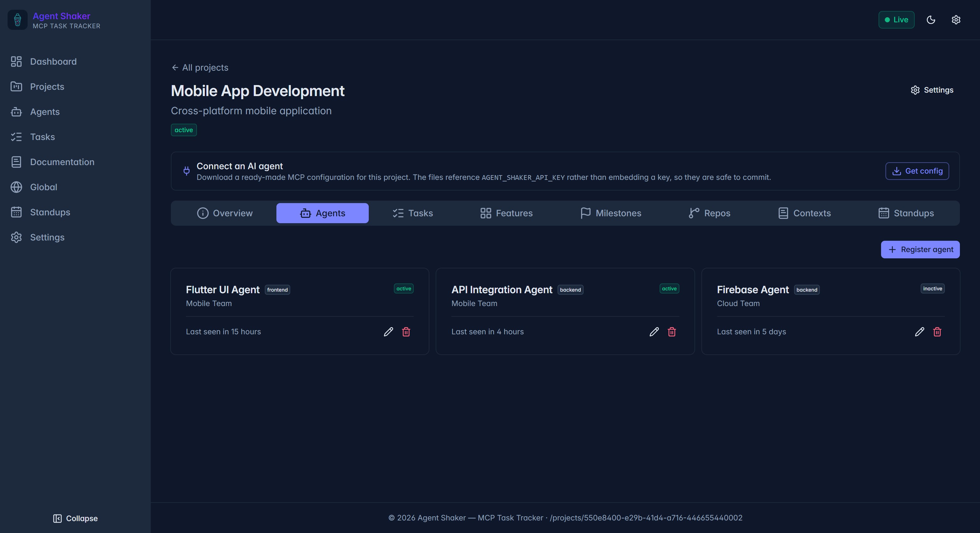This screenshot has width=980, height=533.
Task: Click Mobile Team under Flutter UI Agent
Action: [209, 304]
